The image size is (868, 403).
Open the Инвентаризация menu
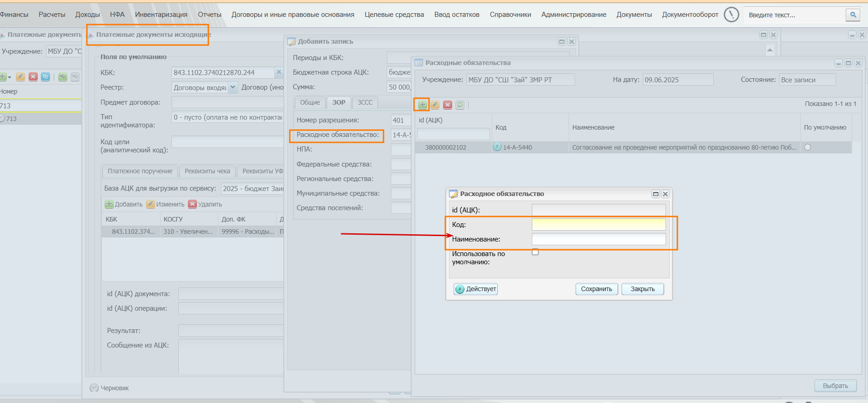pyautogui.click(x=161, y=15)
